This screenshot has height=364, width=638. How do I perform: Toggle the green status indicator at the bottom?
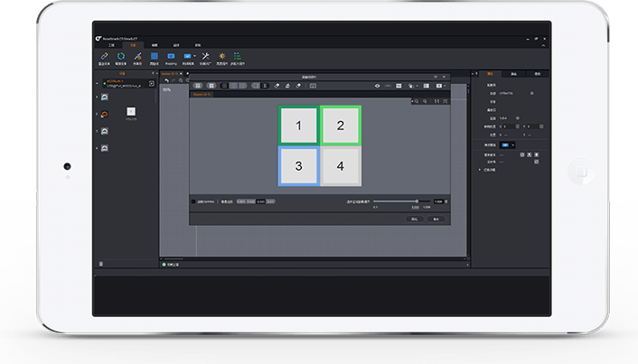[164, 265]
